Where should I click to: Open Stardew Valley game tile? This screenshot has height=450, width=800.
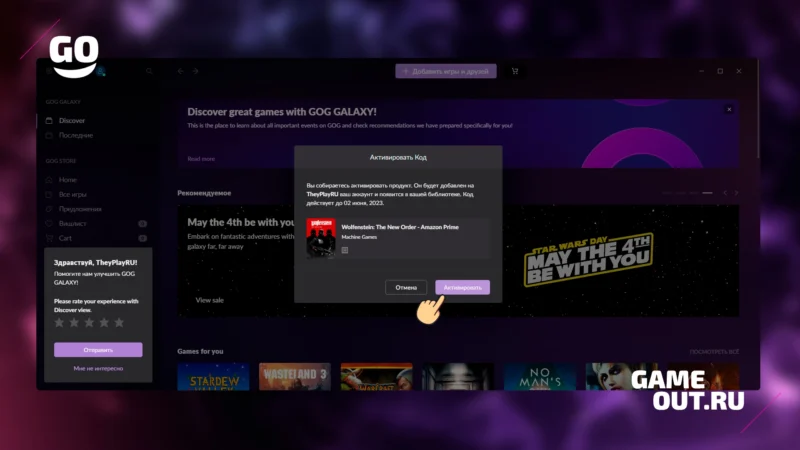pyautogui.click(x=213, y=377)
